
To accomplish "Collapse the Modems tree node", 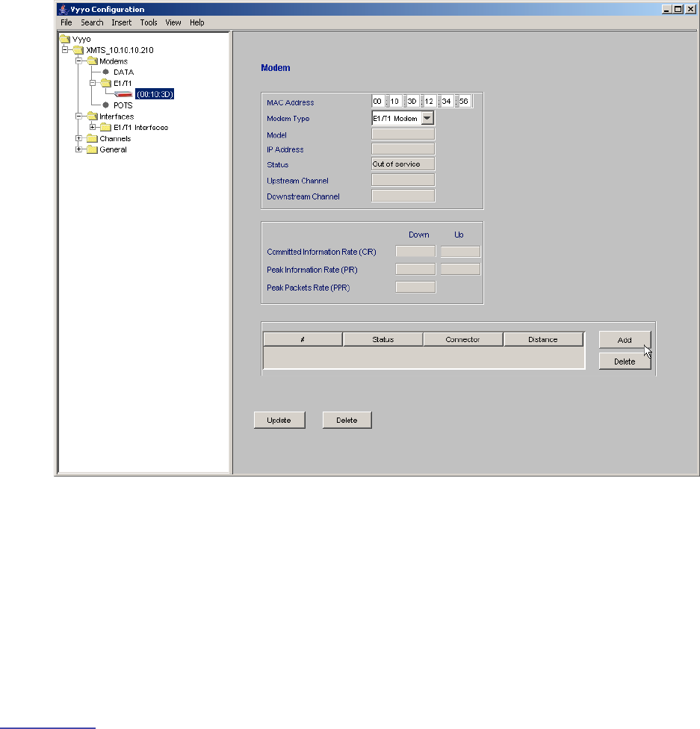I will tap(78, 61).
